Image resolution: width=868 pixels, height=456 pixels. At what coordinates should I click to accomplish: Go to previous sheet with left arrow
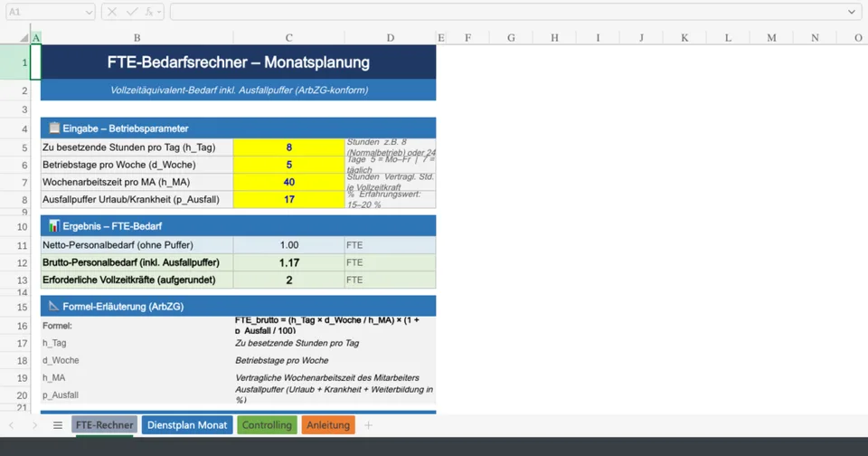pos(12,425)
